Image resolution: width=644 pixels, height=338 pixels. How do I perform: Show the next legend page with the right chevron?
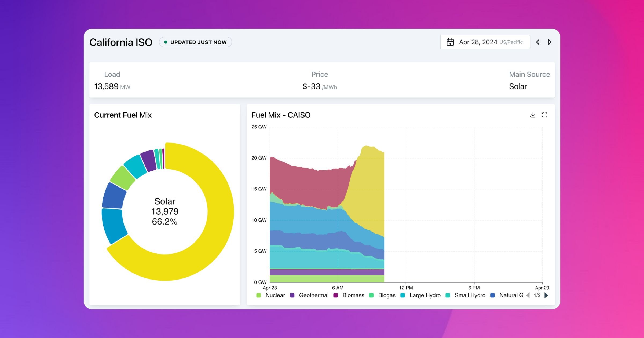(x=546, y=295)
